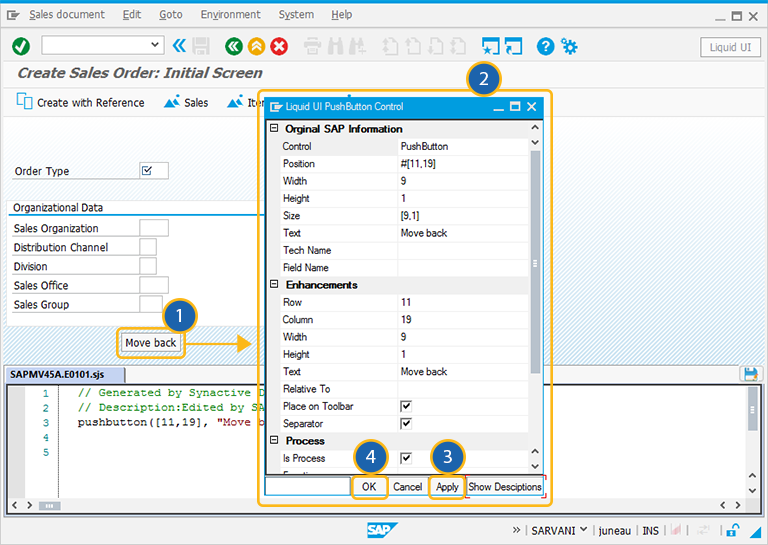Click the script editor vertical scrollbar thumb

coord(752,409)
